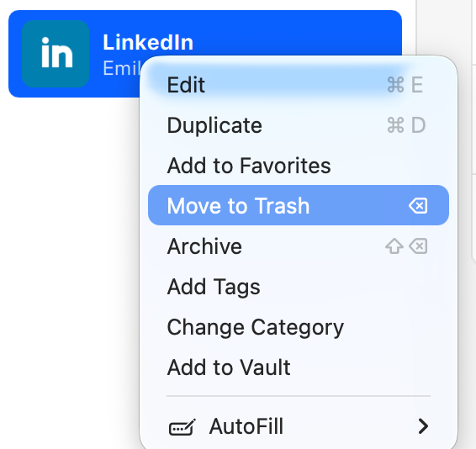Screen dimensions: 476x449
Task: Click the Email subtitle under LinkedIn
Action: pos(122,68)
